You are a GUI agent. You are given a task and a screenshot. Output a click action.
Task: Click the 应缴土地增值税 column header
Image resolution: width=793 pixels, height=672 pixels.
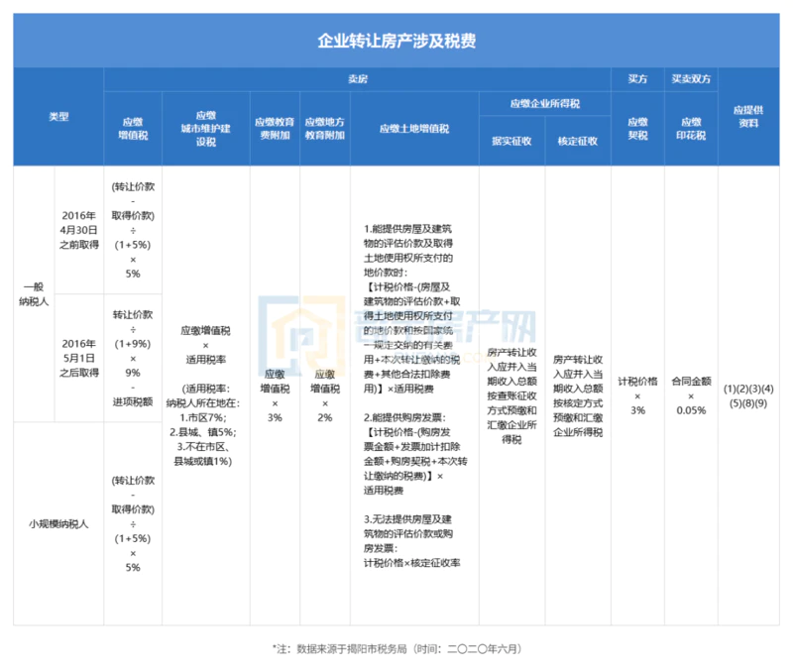[x=413, y=129]
